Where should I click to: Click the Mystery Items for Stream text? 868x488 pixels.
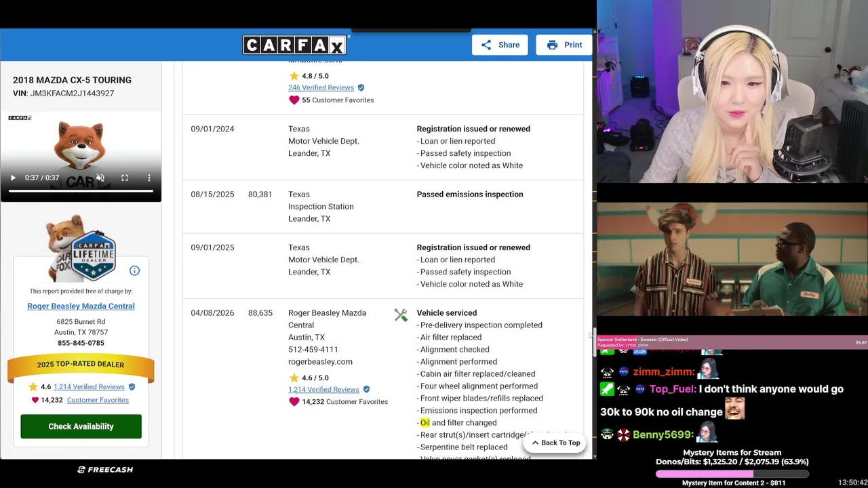(732, 453)
